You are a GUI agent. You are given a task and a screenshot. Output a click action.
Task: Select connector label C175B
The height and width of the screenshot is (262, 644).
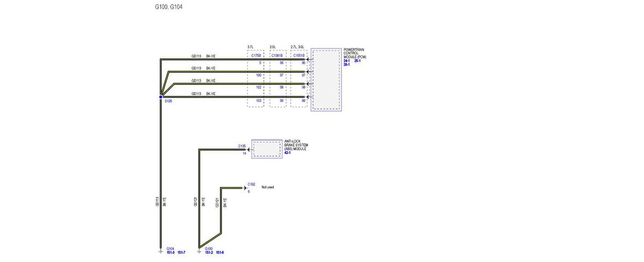click(255, 55)
